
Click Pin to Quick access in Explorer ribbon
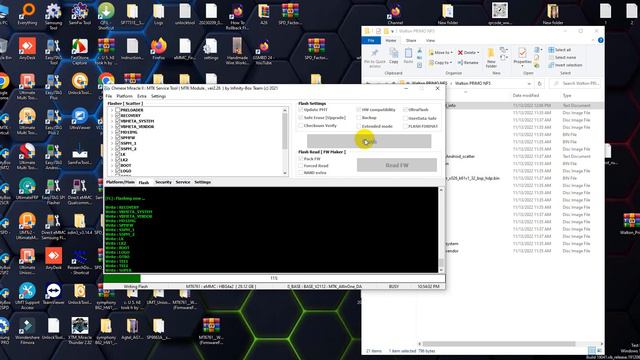[x=375, y=58]
